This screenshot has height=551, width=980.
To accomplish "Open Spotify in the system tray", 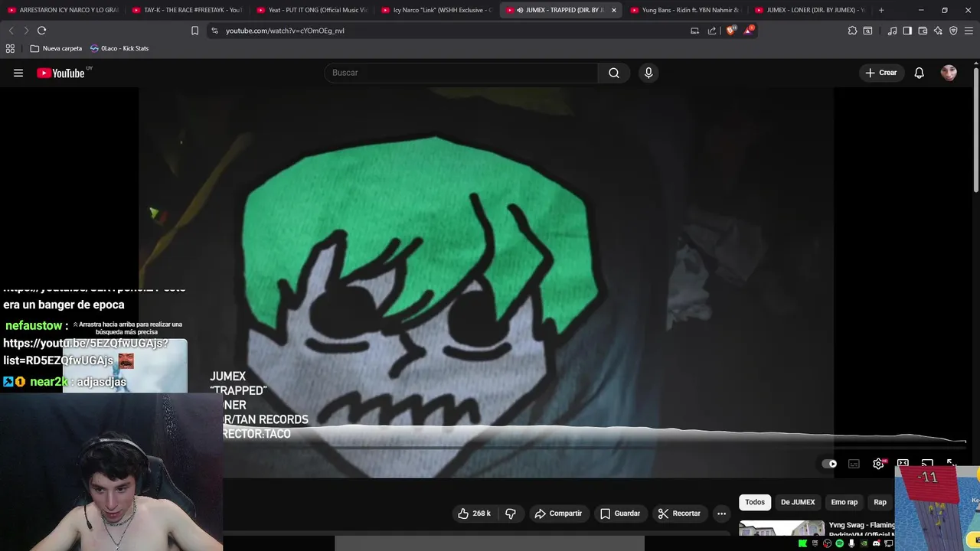I will pyautogui.click(x=840, y=543).
